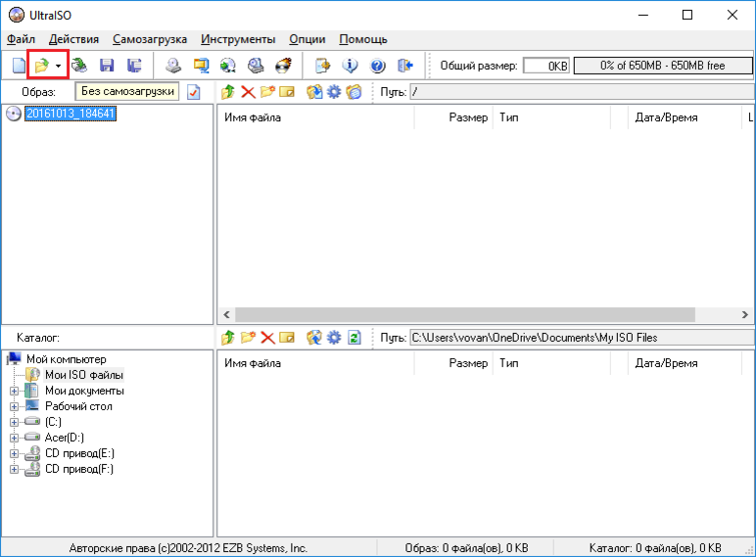
Task: Click the red X delete icon in image toolbar
Action: click(248, 92)
